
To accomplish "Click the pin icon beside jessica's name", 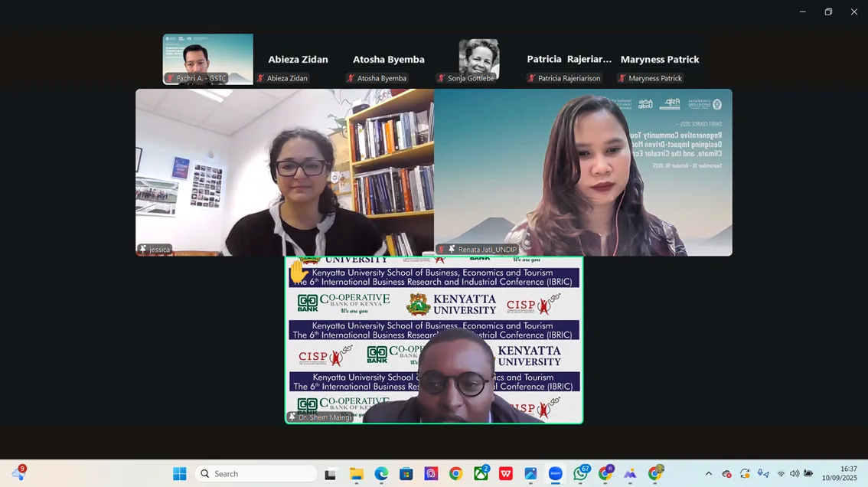I will pyautogui.click(x=142, y=250).
